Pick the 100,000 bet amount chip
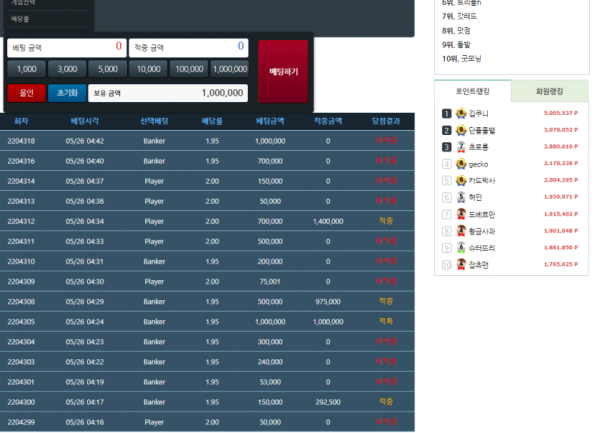Image resolution: width=600 pixels, height=433 pixels. click(188, 69)
